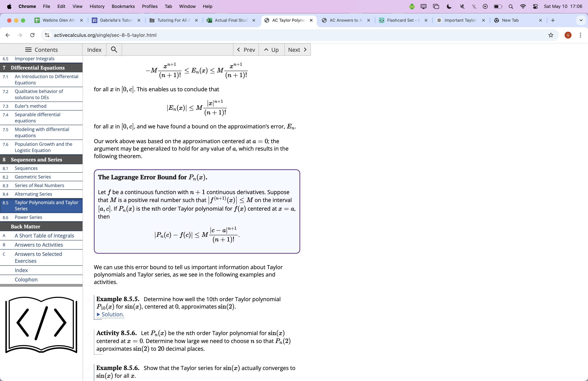Open the Profiles menu

click(x=149, y=6)
